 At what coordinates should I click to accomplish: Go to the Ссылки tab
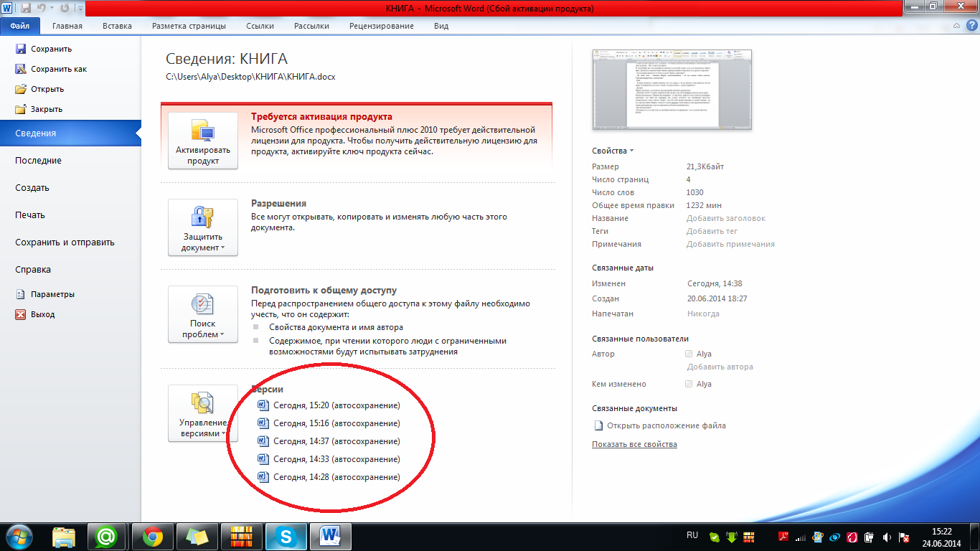[260, 26]
